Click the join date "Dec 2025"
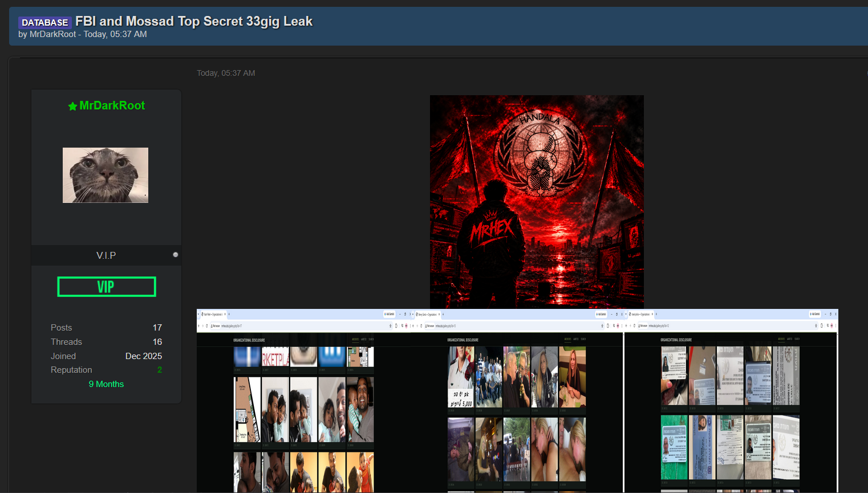Image resolution: width=868 pixels, height=493 pixels. coord(144,356)
